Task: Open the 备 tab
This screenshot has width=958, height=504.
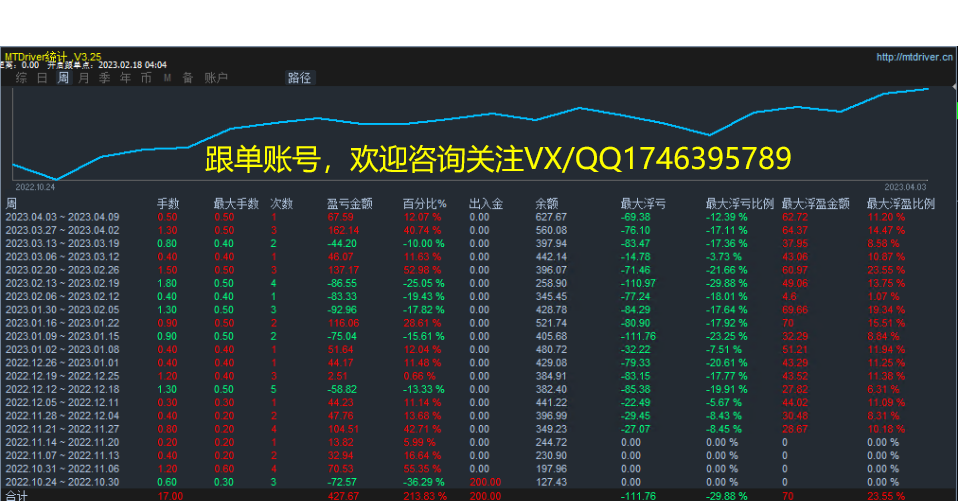Action: (187, 78)
